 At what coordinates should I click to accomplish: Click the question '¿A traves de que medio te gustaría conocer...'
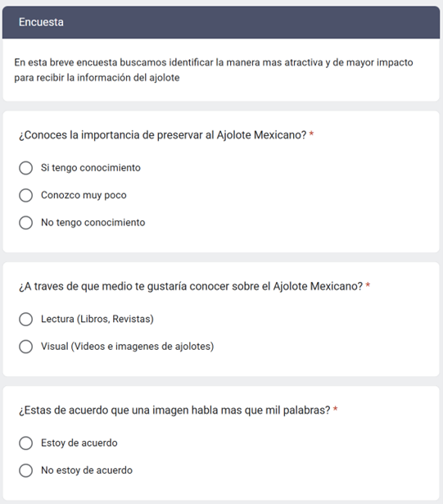(191, 286)
